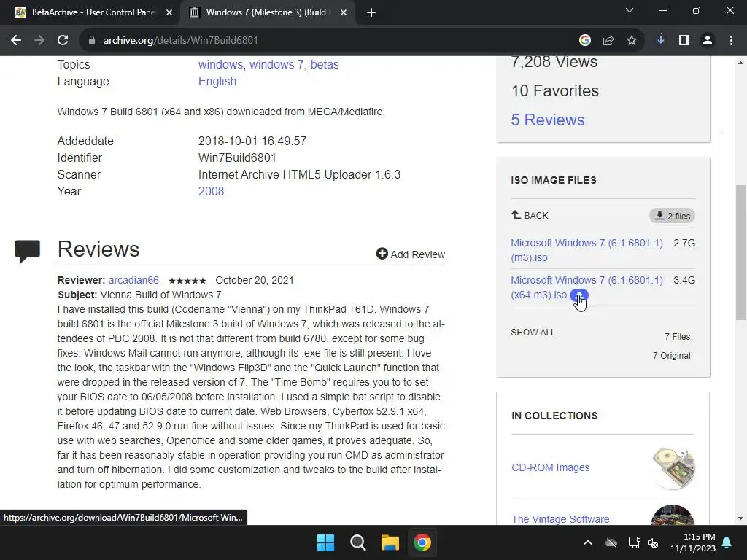Click the page vertical scrollbar thumb
Viewport: 747px width, 560px height.
pos(740,252)
